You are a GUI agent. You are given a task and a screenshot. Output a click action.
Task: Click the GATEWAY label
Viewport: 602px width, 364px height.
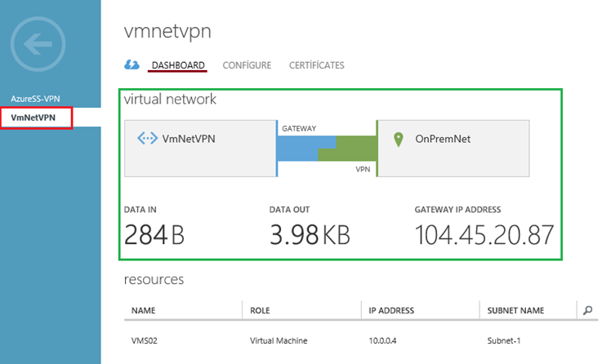(299, 128)
